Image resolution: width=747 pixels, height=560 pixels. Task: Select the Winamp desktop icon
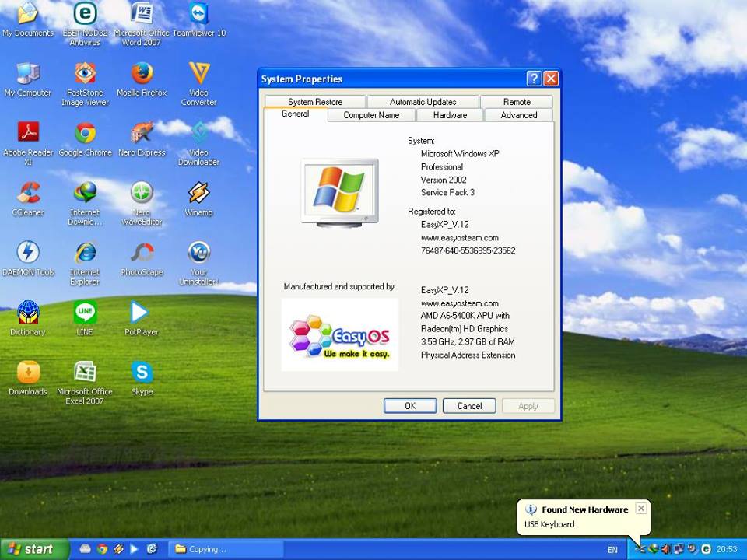click(198, 198)
